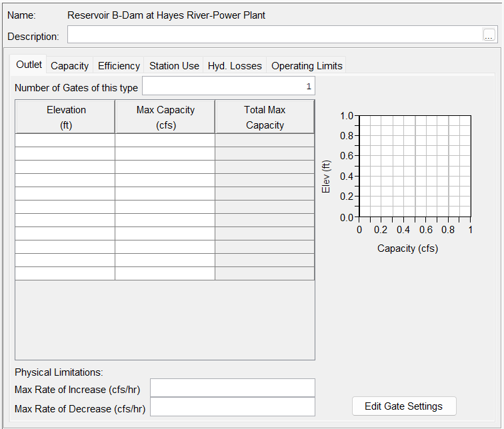The image size is (504, 429).
Task: Switch to the Capacity tab
Action: click(69, 65)
